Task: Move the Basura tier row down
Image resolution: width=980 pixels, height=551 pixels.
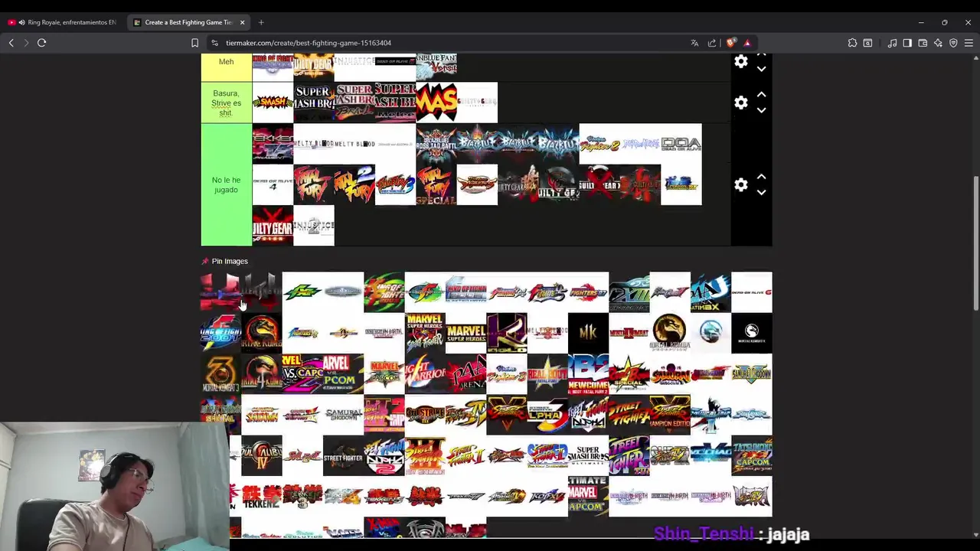Action: (x=761, y=110)
